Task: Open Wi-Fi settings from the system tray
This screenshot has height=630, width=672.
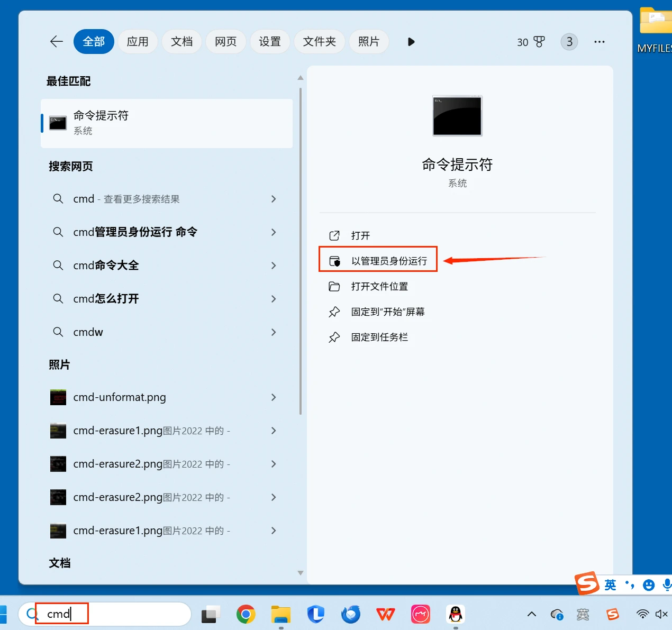Action: 642,614
